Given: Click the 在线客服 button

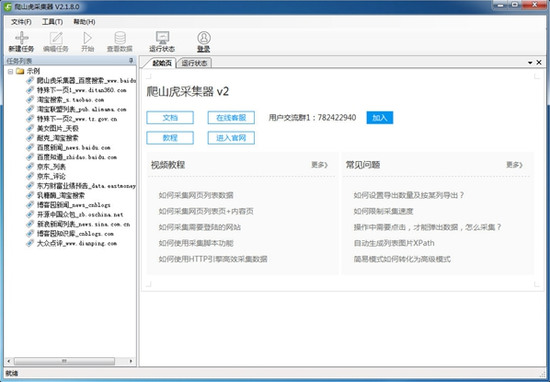Looking at the screenshot, I should coord(231,118).
